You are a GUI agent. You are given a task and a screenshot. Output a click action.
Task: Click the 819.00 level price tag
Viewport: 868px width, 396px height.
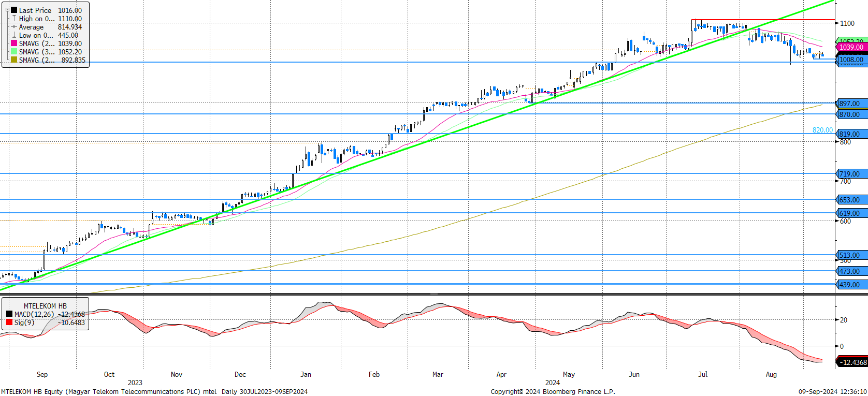852,134
